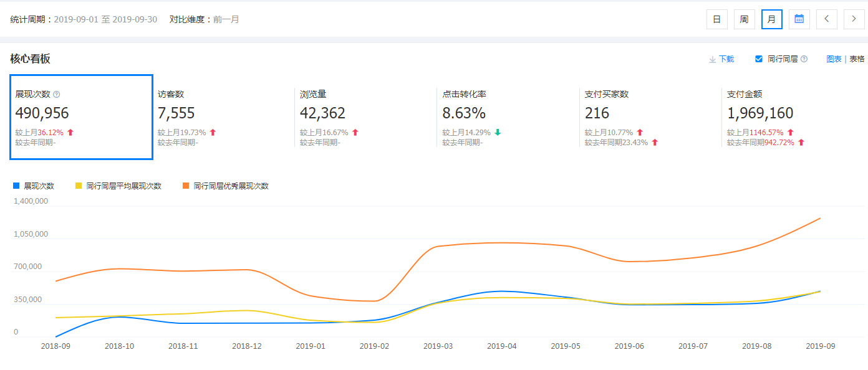The height and width of the screenshot is (370, 868).
Task: Click help icon next to 同行同层
Action: point(804,59)
